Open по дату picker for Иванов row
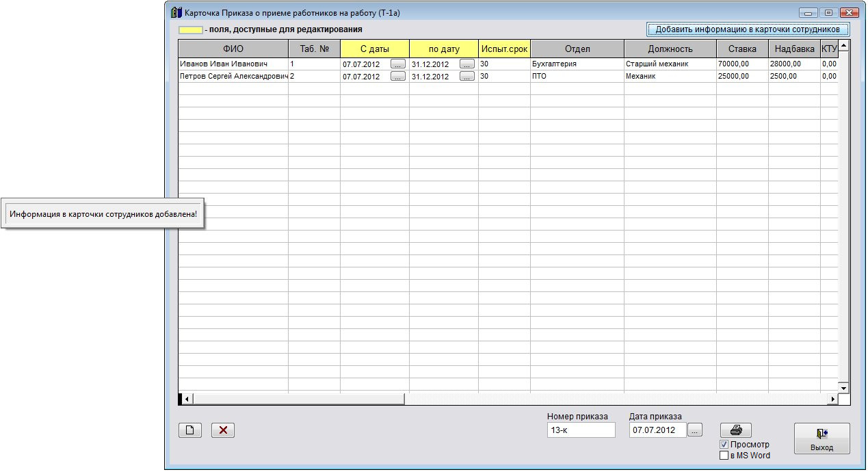 tap(467, 64)
